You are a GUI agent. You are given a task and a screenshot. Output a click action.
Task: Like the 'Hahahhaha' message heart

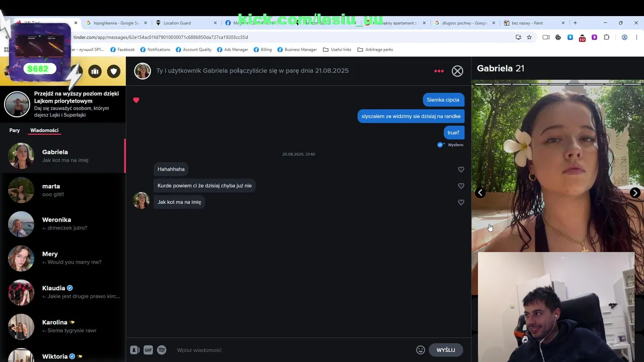tap(461, 169)
